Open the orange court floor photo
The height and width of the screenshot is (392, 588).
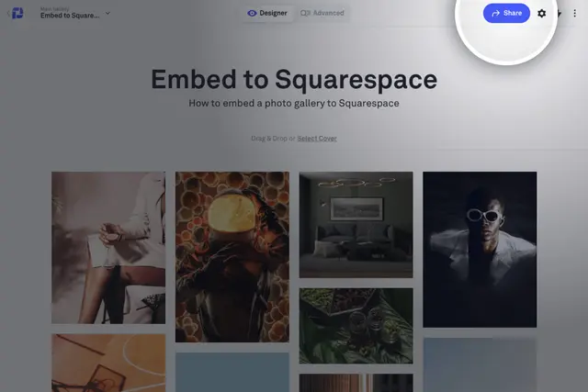pyautogui.click(x=108, y=363)
